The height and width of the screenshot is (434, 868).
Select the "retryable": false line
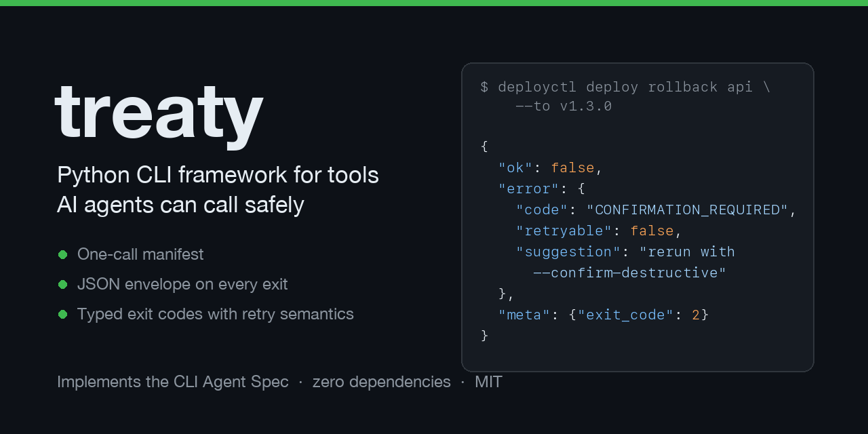point(599,231)
